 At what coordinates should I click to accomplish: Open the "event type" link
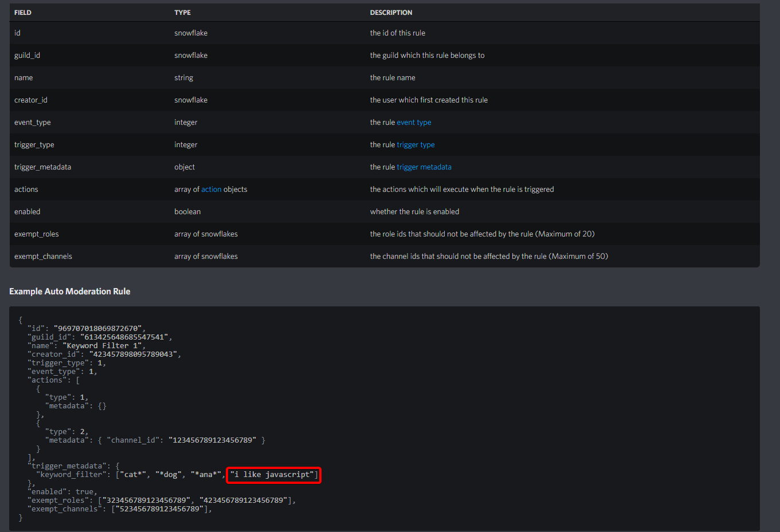[413, 123]
